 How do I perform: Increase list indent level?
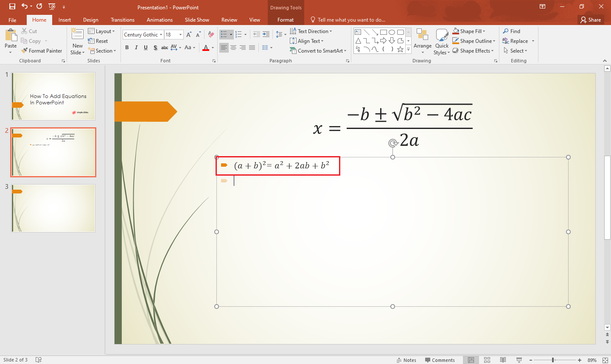266,34
